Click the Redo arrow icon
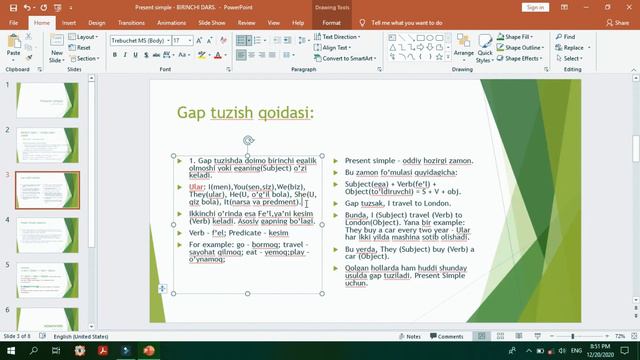 point(43,7)
